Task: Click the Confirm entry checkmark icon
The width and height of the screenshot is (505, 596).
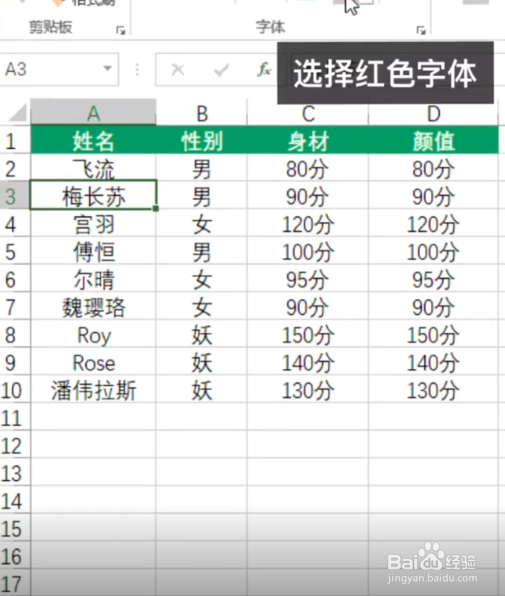Action: click(221, 70)
